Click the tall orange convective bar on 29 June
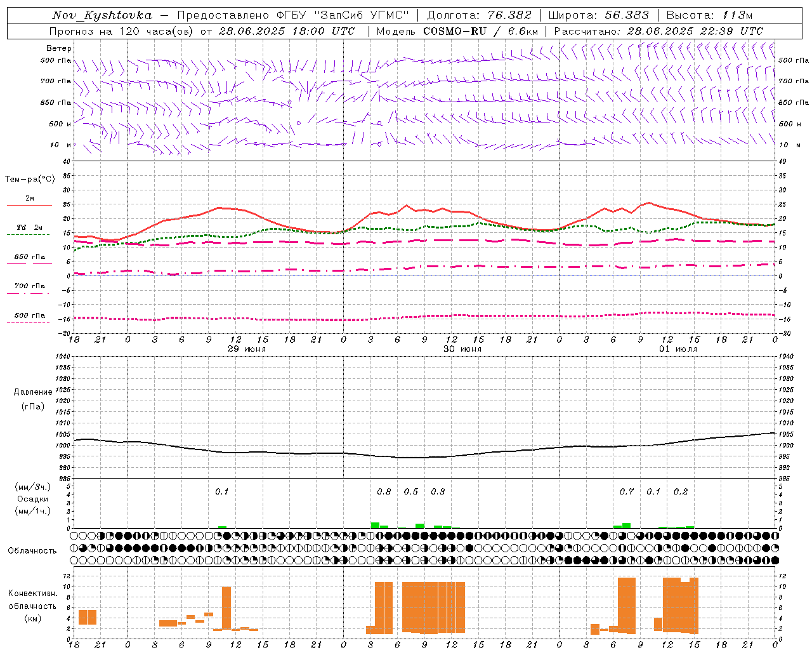The image size is (812, 650). (x=226, y=608)
